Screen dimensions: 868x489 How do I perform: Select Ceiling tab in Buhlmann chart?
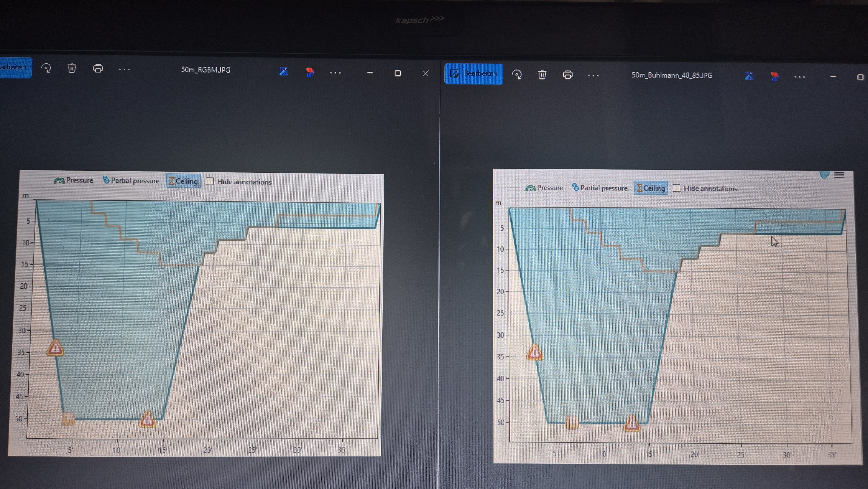coord(651,188)
